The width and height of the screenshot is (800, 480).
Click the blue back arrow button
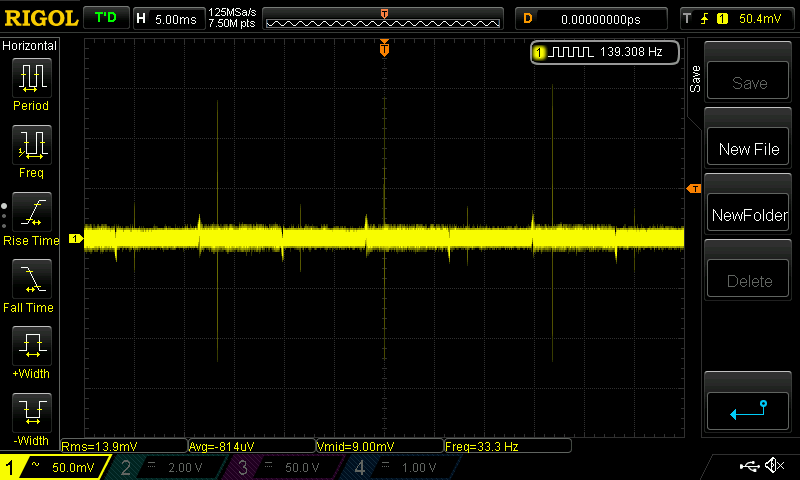point(748,410)
